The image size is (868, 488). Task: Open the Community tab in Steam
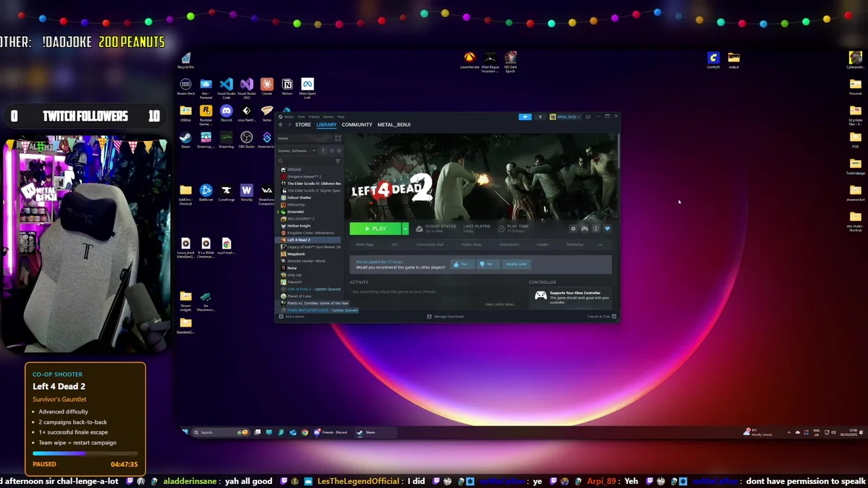[357, 125]
